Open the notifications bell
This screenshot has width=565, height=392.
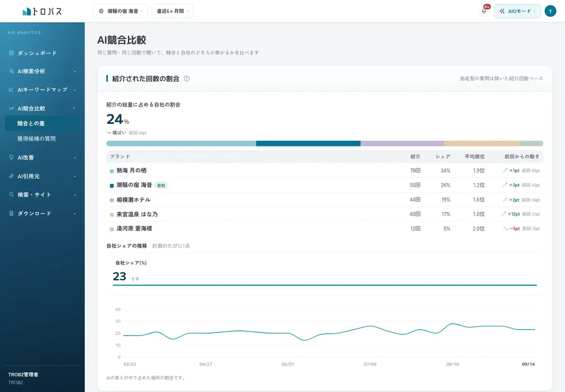[x=484, y=11]
